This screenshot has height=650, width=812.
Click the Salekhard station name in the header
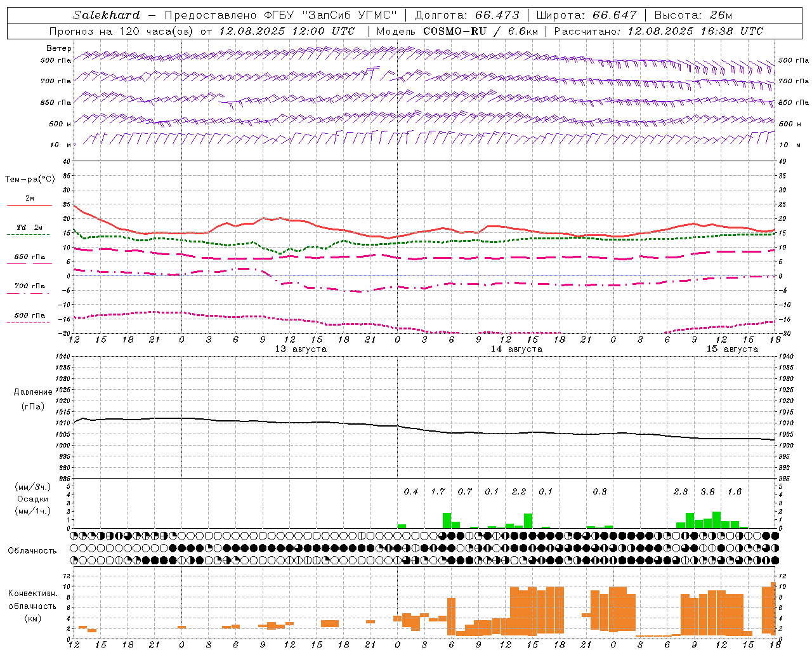tap(107, 15)
